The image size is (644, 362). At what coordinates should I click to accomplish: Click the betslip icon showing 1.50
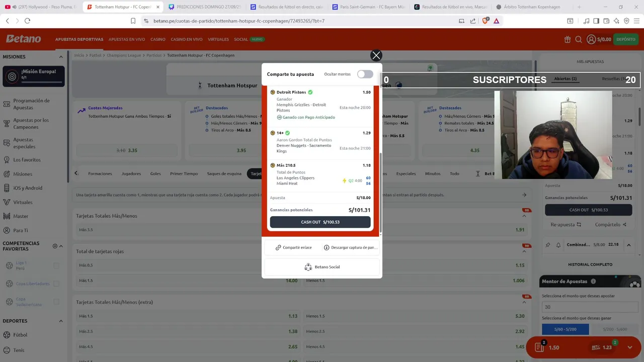[x=540, y=347]
